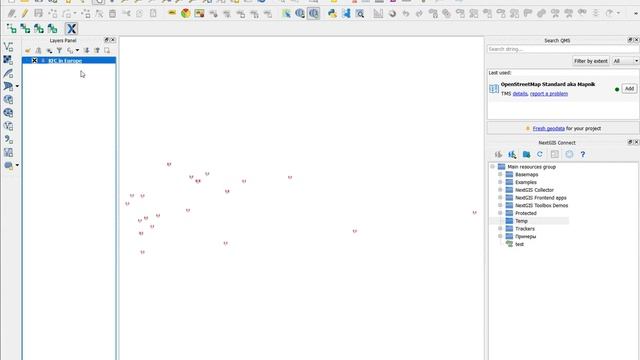Float the Layers Panel with undock button
This screenshot has width=640, height=360.
click(107, 40)
